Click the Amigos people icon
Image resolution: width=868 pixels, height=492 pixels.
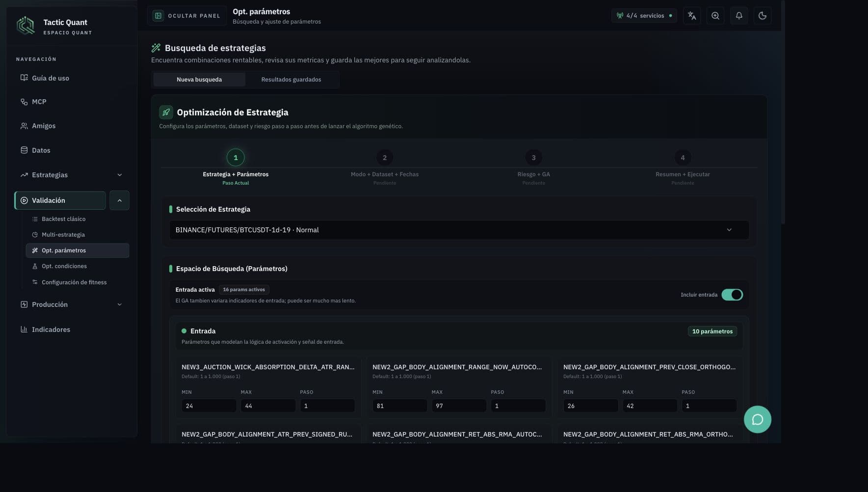point(24,126)
